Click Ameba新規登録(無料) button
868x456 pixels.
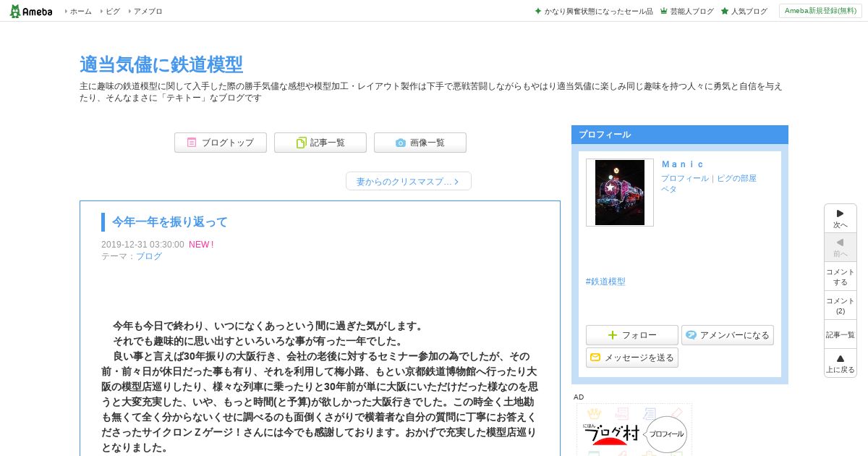[x=820, y=11]
